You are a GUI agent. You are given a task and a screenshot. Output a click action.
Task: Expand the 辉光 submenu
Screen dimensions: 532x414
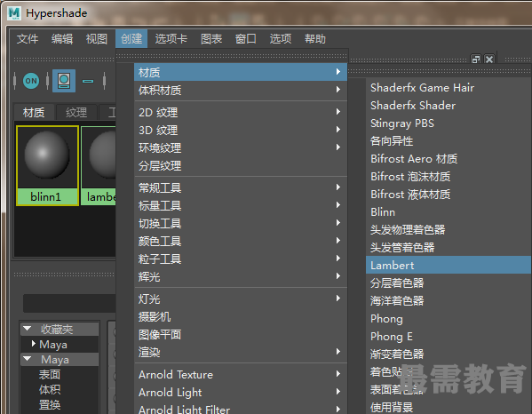click(241, 276)
